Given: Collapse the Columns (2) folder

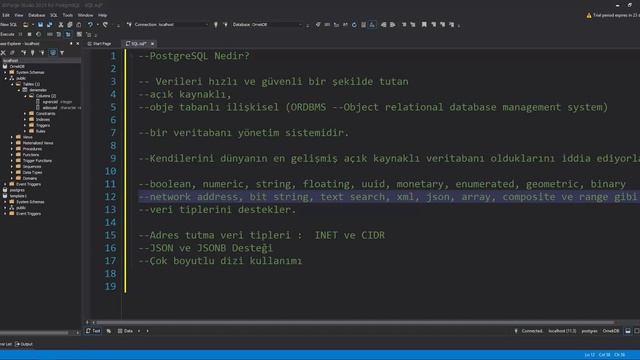Looking at the screenshot, I should [x=25, y=96].
